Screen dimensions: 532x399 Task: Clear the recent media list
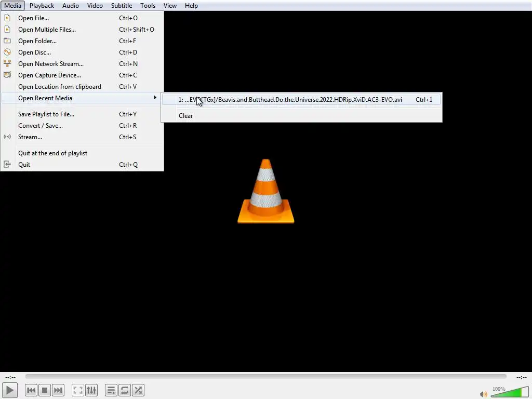click(x=301, y=116)
